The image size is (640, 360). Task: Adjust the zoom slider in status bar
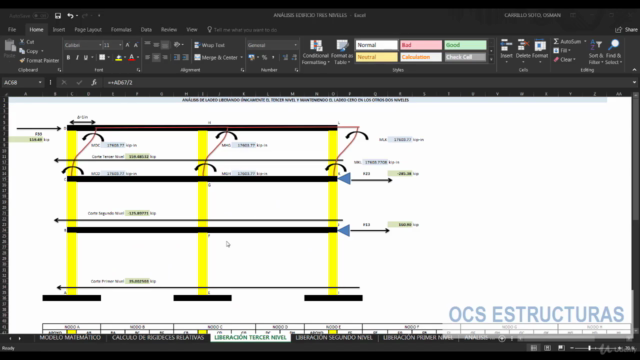(x=590, y=348)
